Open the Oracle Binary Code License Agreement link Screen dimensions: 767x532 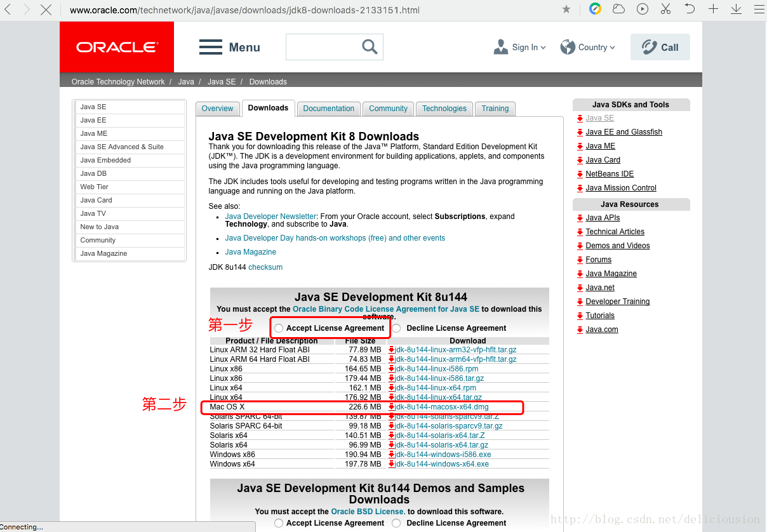click(x=386, y=309)
